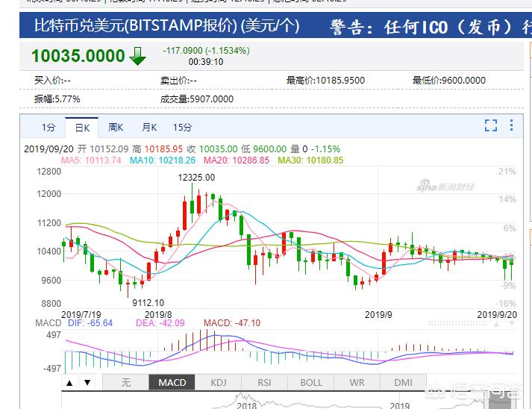Open the three-dot chart options menu
The image size is (532, 409).
pos(510,125)
